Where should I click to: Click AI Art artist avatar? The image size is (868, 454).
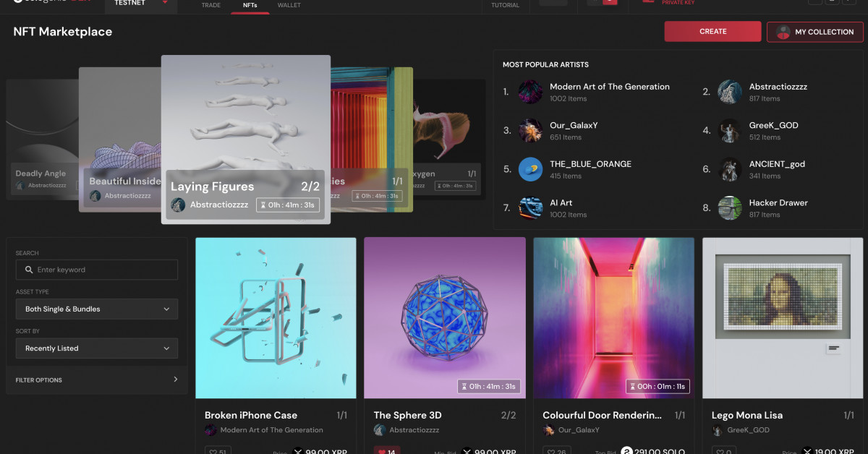(x=531, y=208)
